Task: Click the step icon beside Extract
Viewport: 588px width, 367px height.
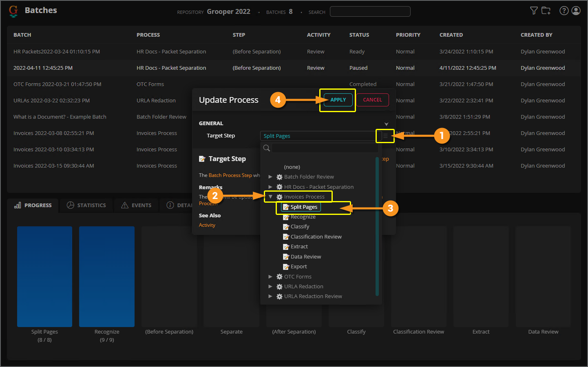Action: click(x=286, y=247)
